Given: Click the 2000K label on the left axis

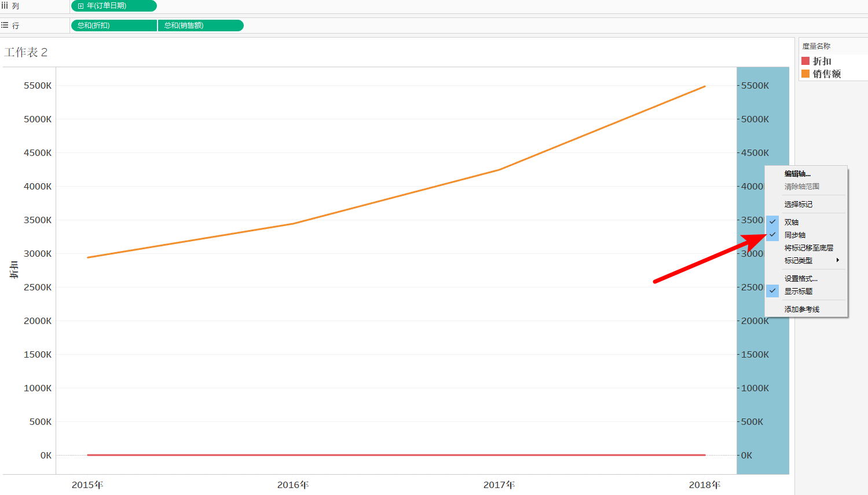Looking at the screenshot, I should pyautogui.click(x=38, y=321).
